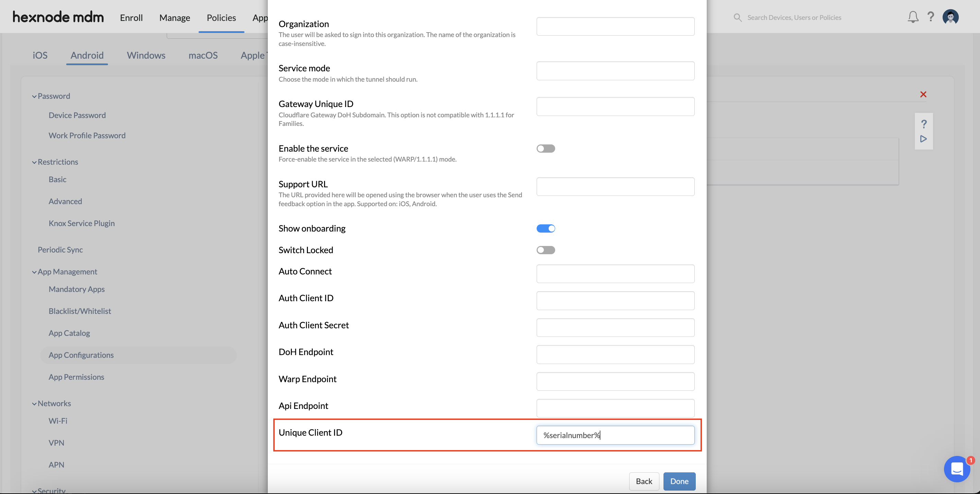Open Blacklist/Whitelist

coord(80,311)
